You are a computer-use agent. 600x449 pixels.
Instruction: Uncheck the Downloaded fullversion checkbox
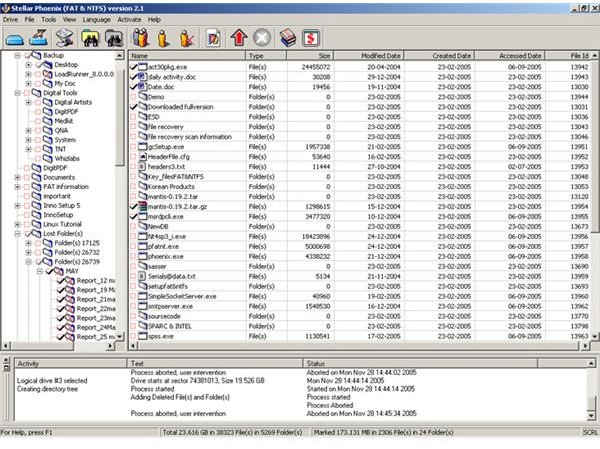click(133, 107)
